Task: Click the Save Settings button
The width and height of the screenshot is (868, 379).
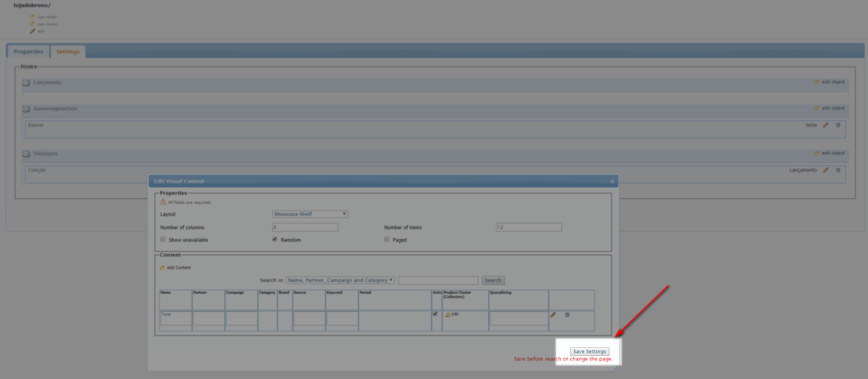Action: pos(589,352)
